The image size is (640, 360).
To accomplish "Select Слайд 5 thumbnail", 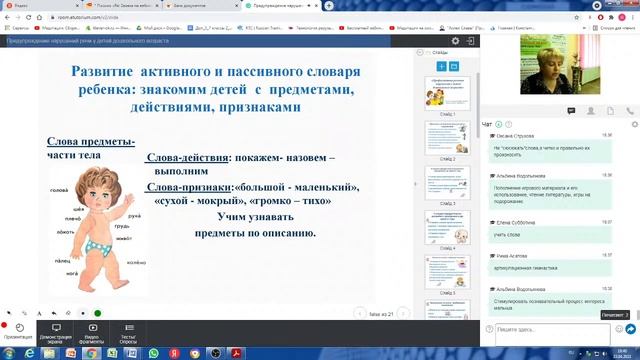I will coord(447,272).
